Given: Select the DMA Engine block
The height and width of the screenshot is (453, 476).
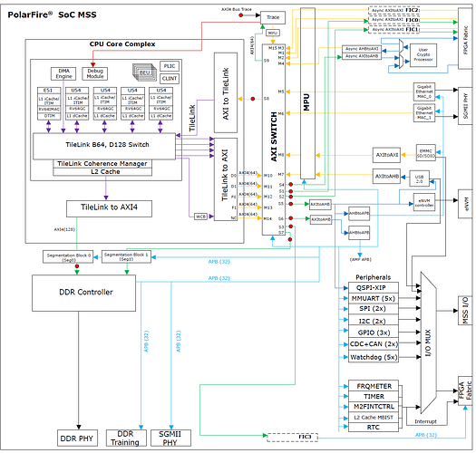Looking at the screenshot, I should (x=63, y=73).
